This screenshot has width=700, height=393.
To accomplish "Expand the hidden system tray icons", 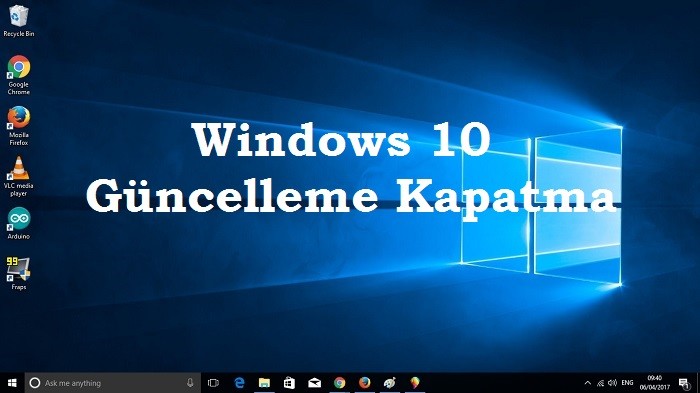I will (x=588, y=383).
